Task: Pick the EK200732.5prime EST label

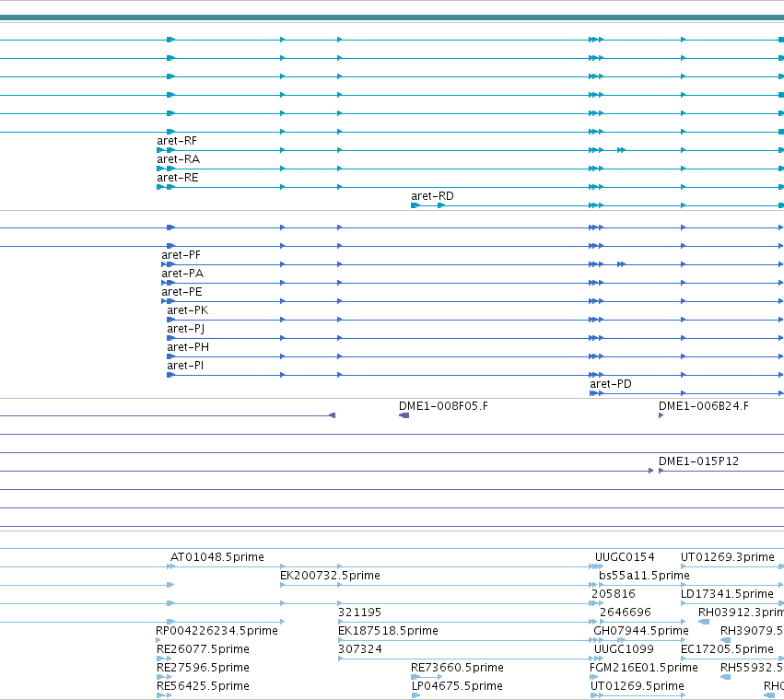Action: click(330, 576)
